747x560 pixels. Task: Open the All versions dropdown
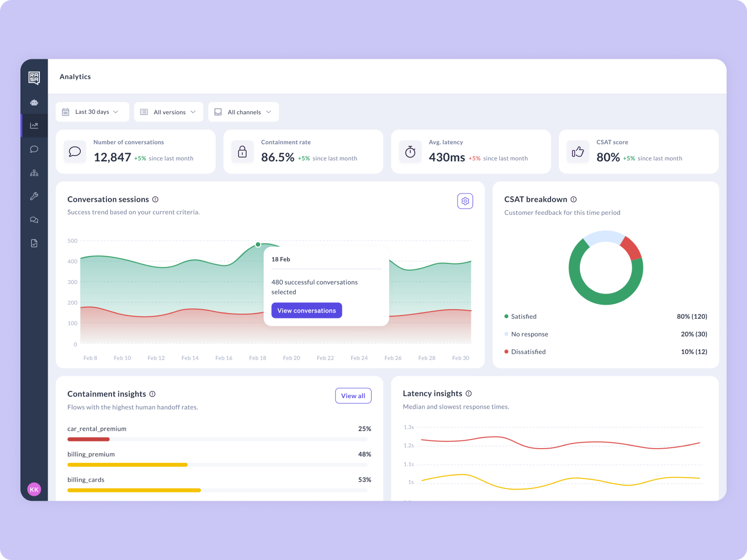click(x=169, y=112)
